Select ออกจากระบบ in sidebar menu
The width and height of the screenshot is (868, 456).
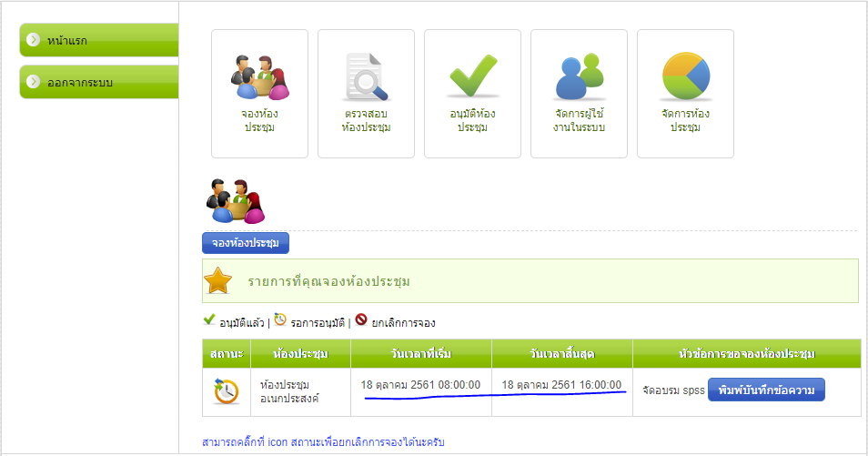click(x=99, y=82)
